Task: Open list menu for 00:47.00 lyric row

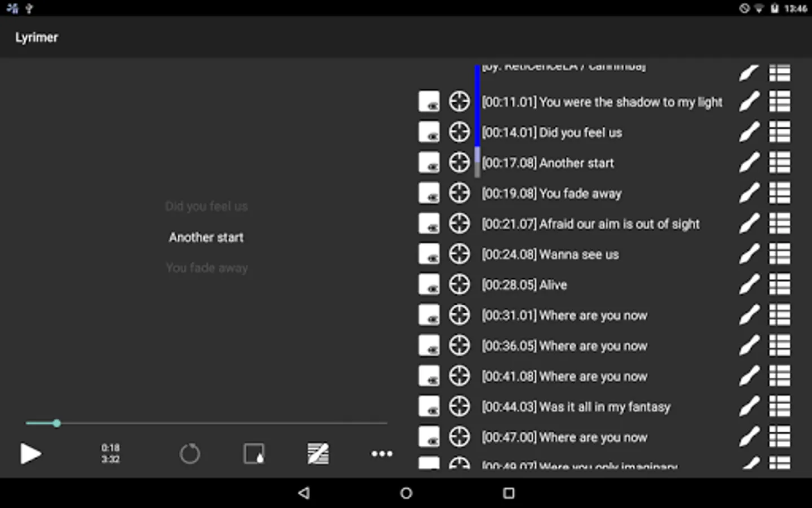Action: [x=780, y=437]
